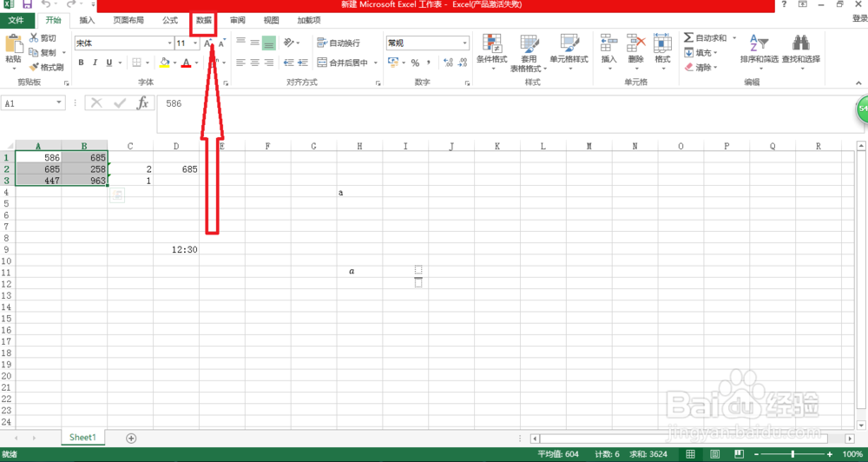Screen dimensions: 868x462
Task: Open the Name Box dropdown arrow
Action: click(x=59, y=103)
